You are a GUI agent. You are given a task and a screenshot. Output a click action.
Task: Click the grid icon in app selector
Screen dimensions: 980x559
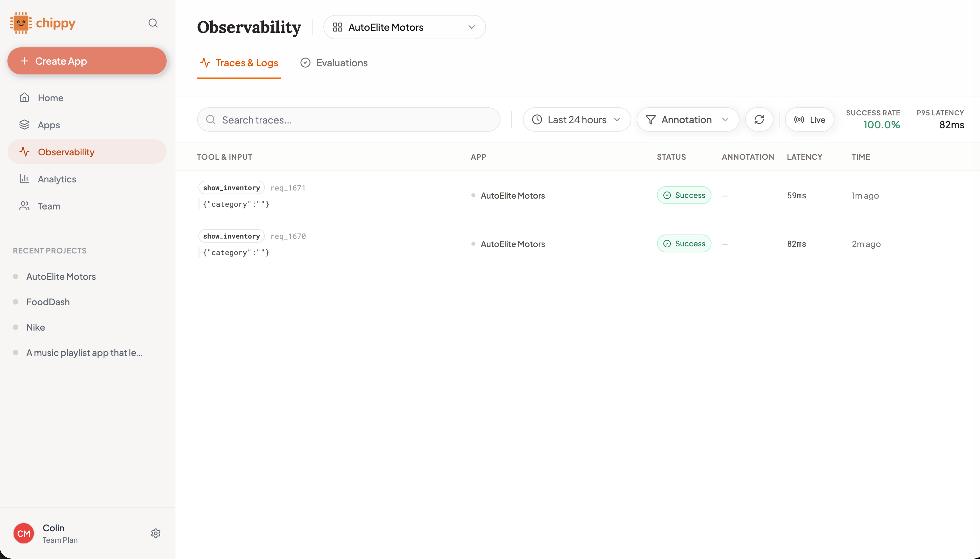337,27
